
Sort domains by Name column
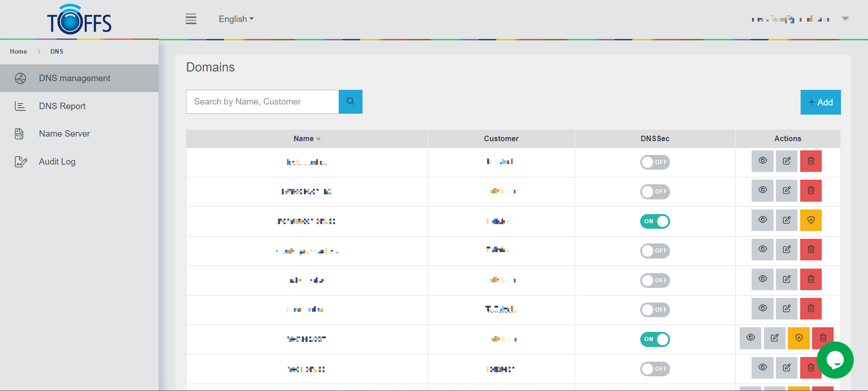click(x=307, y=139)
